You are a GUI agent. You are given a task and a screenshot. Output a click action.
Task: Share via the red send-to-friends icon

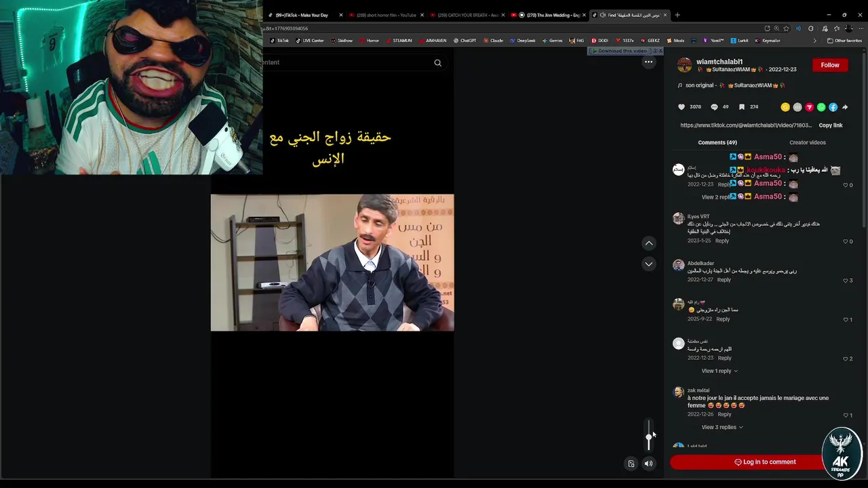tap(809, 107)
